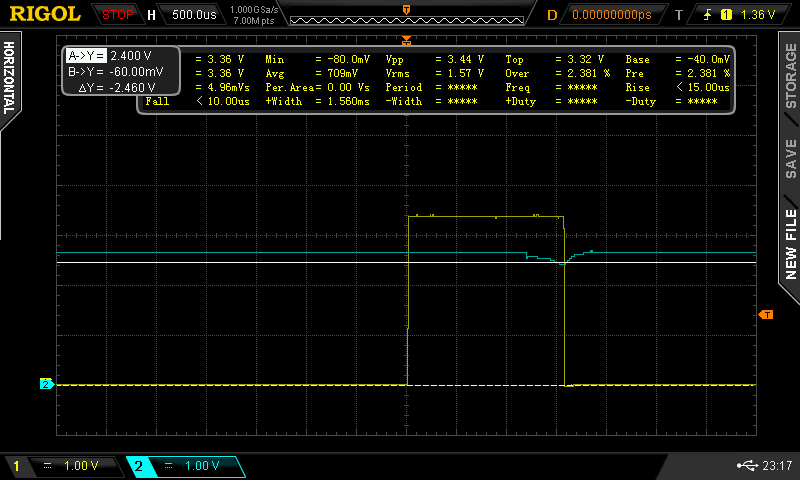The height and width of the screenshot is (480, 800).
Task: Click the -Duty measurement entry
Action: click(x=671, y=102)
